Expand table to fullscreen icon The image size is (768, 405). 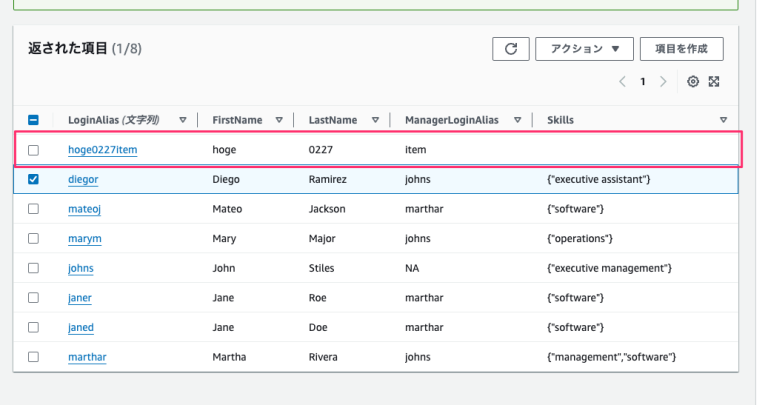tap(714, 81)
